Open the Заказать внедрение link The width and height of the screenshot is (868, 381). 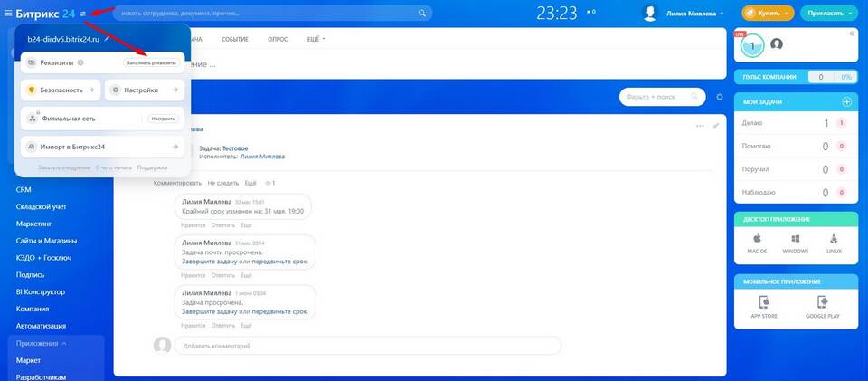pyautogui.click(x=64, y=167)
